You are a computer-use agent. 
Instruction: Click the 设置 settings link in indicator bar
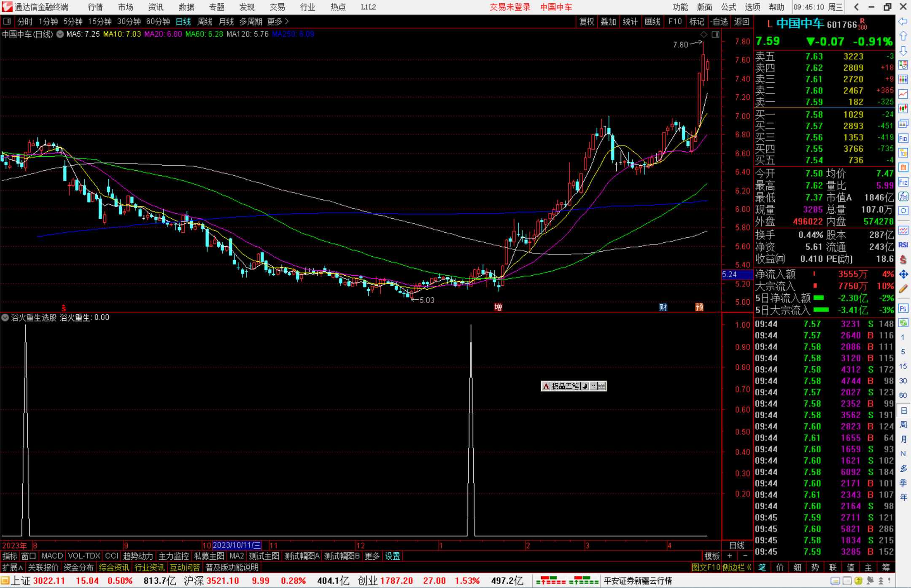[x=392, y=556]
